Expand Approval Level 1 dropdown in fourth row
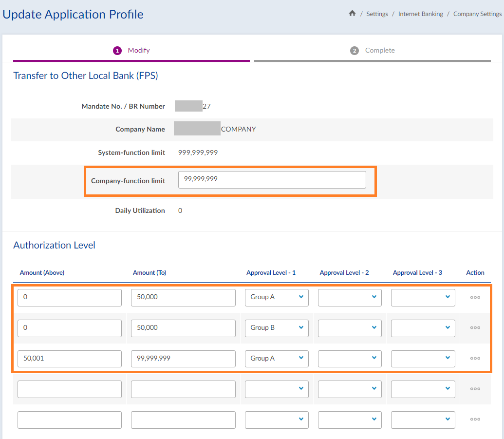The width and height of the screenshot is (504, 439). pyautogui.click(x=277, y=389)
